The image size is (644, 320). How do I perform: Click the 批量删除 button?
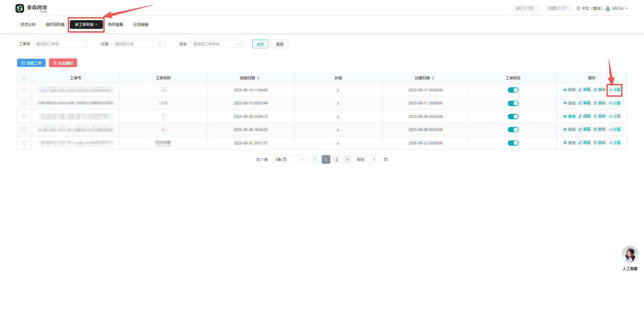click(63, 63)
